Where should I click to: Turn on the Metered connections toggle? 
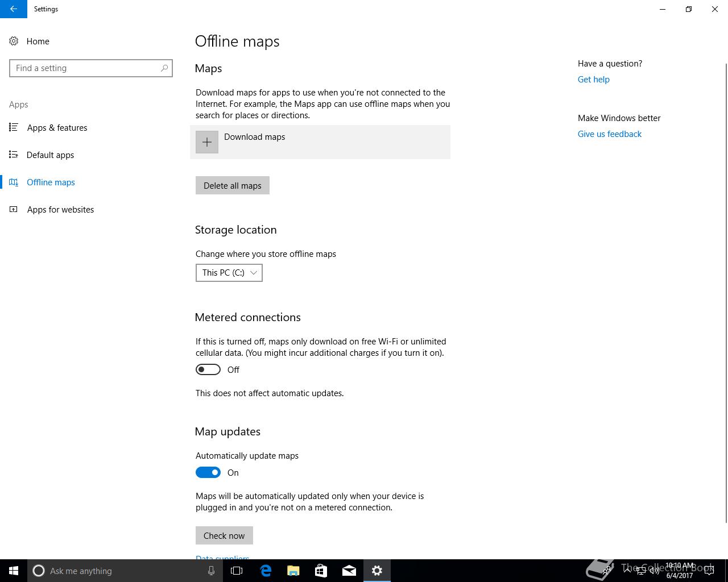(x=208, y=369)
